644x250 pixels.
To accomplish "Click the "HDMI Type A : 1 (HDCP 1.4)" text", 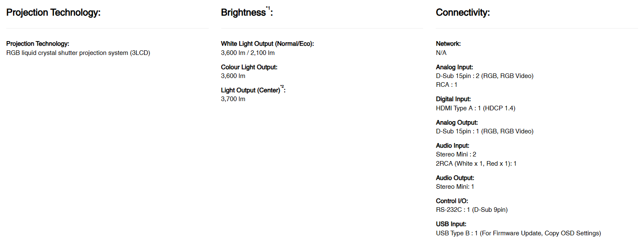I will [475, 108].
